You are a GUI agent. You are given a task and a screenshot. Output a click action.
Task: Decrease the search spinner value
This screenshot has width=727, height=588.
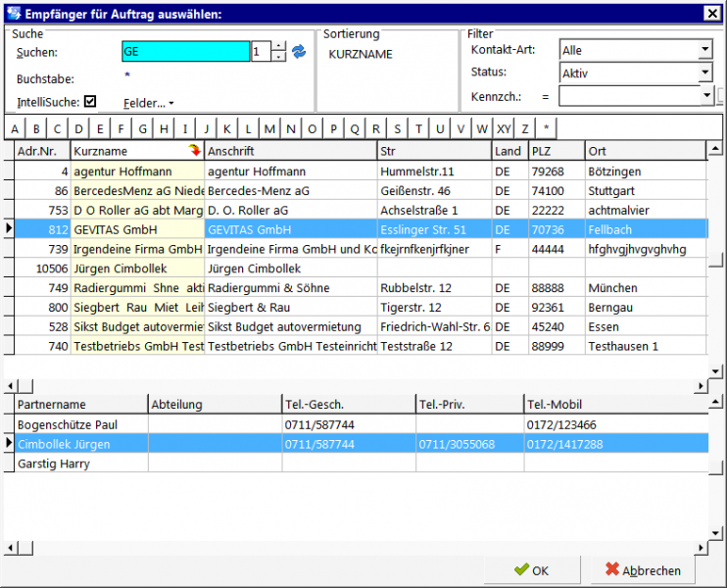pyautogui.click(x=278, y=56)
